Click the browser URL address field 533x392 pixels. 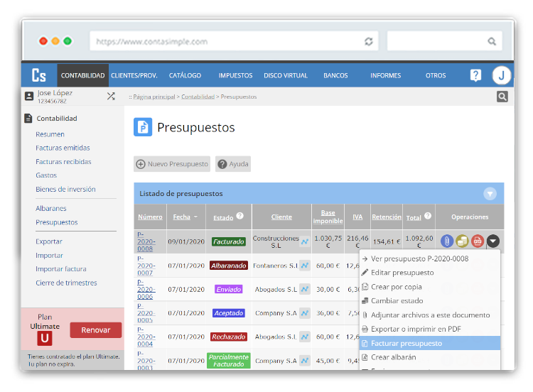pyautogui.click(x=227, y=41)
